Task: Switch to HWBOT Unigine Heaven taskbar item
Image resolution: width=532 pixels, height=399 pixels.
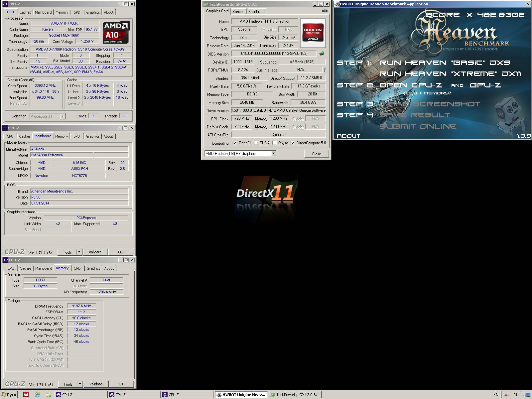Action: click(241, 395)
